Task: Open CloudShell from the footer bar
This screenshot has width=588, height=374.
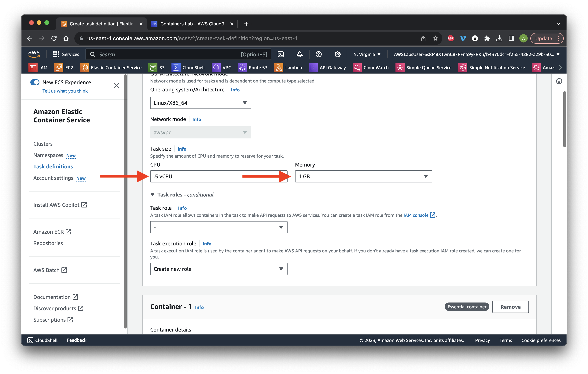Action: coord(42,340)
